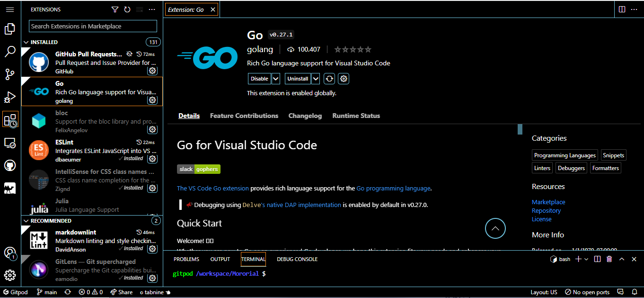Open the Source Control view
The width and height of the screenshot is (644, 298).
point(10,74)
